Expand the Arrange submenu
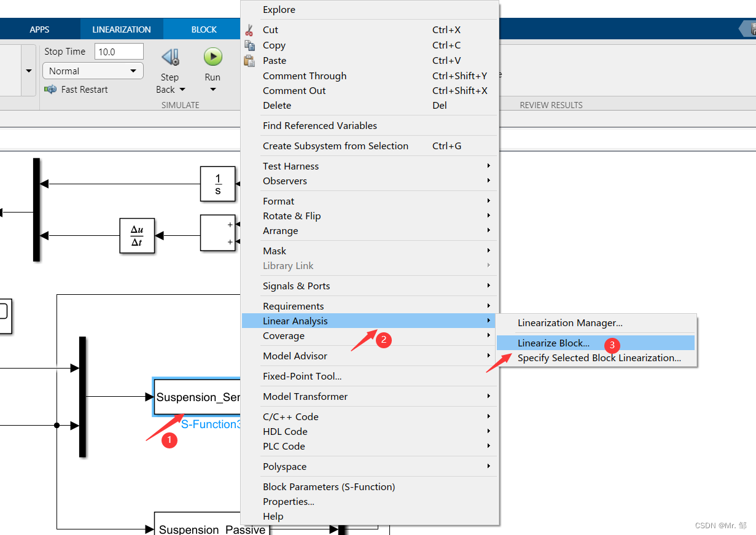 click(x=370, y=230)
